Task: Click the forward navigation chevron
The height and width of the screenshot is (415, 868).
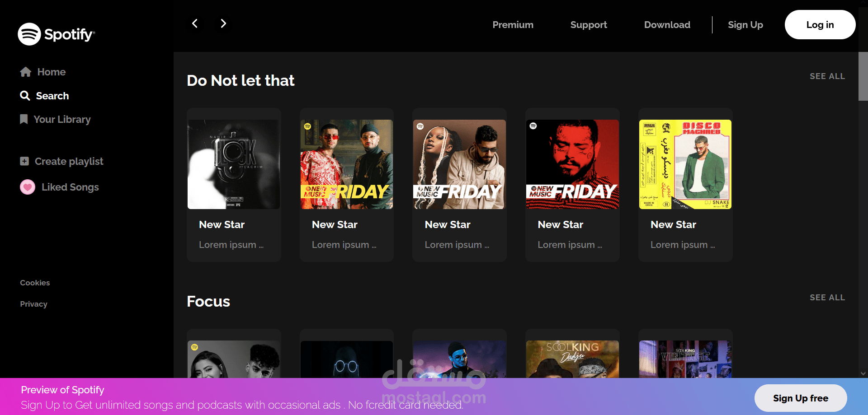Action: pyautogui.click(x=222, y=23)
